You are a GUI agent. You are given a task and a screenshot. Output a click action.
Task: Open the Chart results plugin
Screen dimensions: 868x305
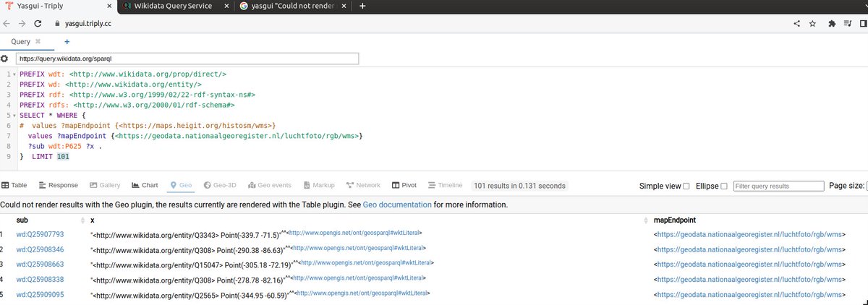(x=145, y=186)
